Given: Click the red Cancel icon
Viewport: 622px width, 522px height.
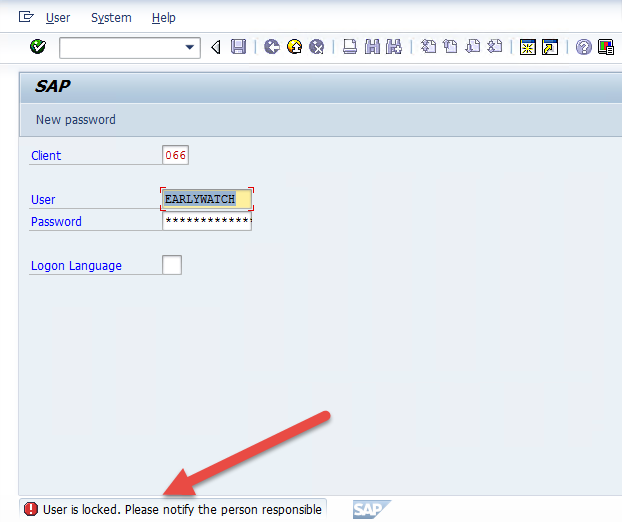Looking at the screenshot, I should [x=317, y=47].
